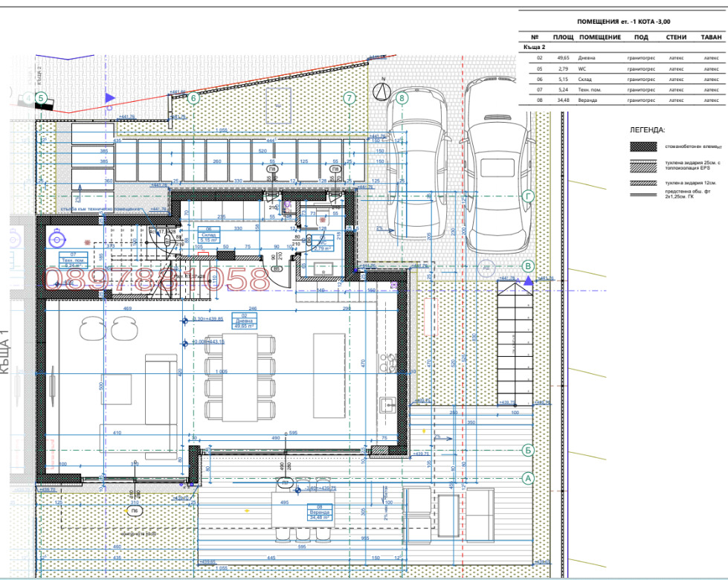Click the 'СТЕНИ' column header
This screenshot has height=580, width=728.
click(x=676, y=37)
